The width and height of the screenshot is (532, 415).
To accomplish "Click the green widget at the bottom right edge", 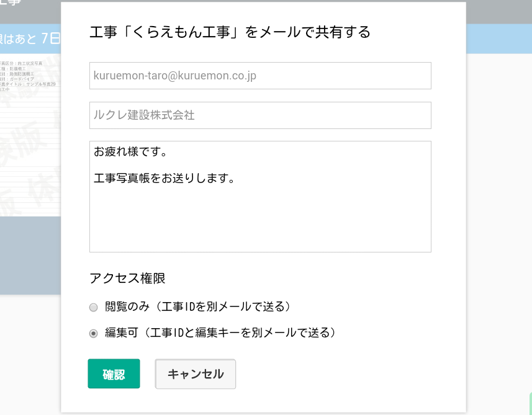I will [x=530, y=403].
